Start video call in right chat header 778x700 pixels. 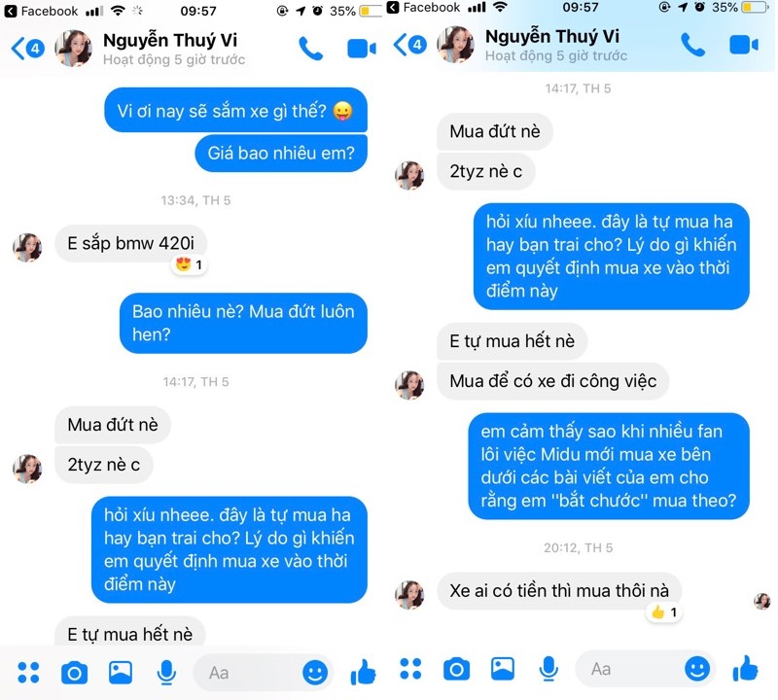744,45
